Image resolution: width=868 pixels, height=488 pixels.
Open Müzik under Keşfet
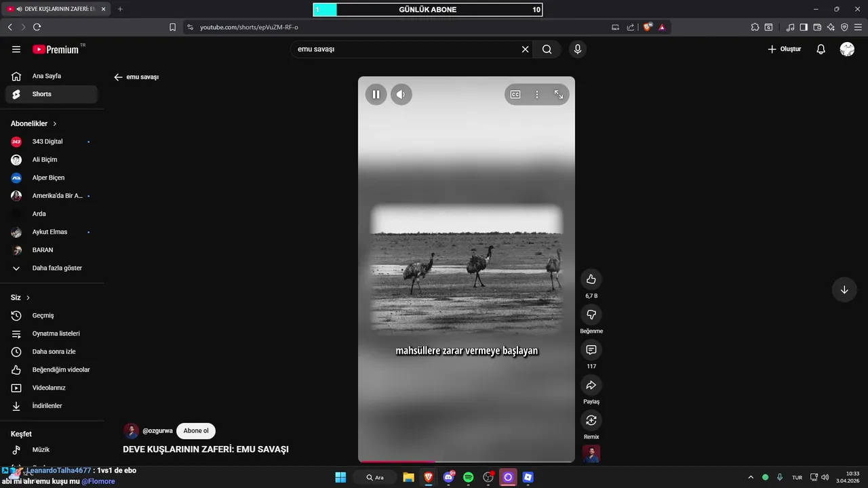[x=52, y=450]
